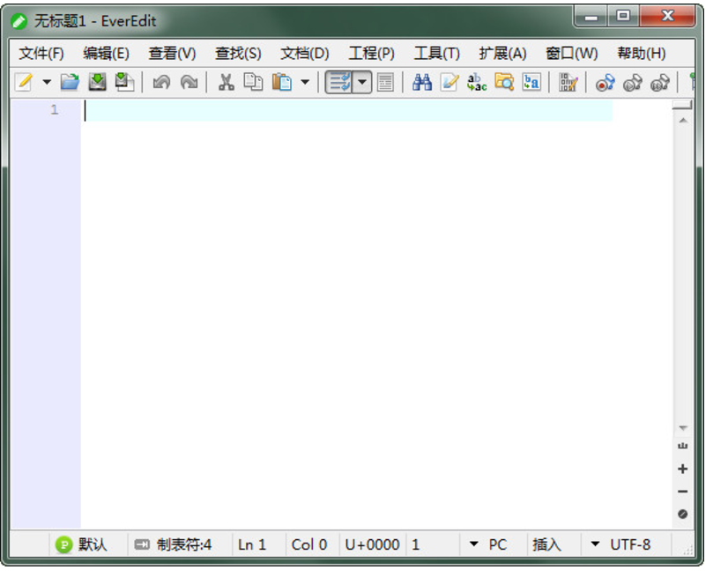The height and width of the screenshot is (577, 728).
Task: Open the 文件(F) menu
Action: pos(41,53)
